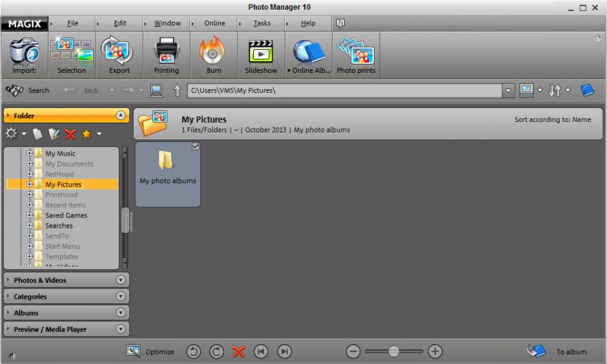Click the Optimize image icon

pos(133,351)
